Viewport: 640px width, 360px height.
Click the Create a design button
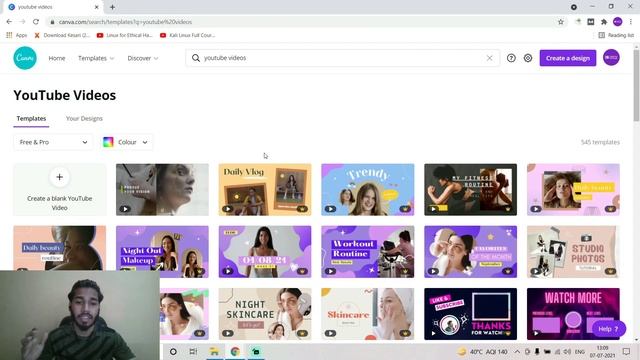click(568, 58)
